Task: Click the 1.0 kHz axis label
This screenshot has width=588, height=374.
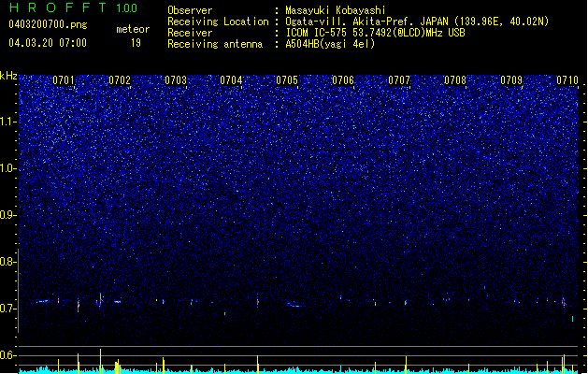Action: pyautogui.click(x=8, y=168)
